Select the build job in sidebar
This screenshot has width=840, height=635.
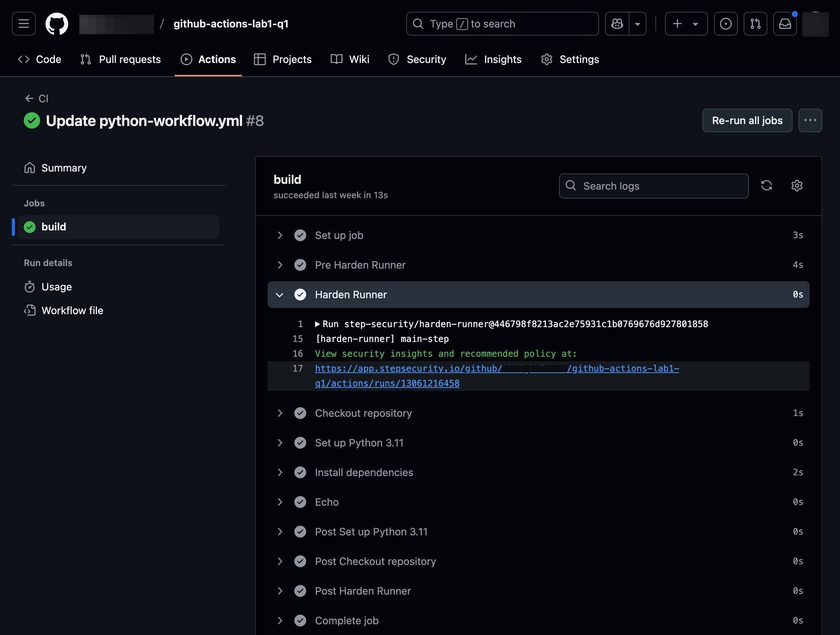click(119, 227)
